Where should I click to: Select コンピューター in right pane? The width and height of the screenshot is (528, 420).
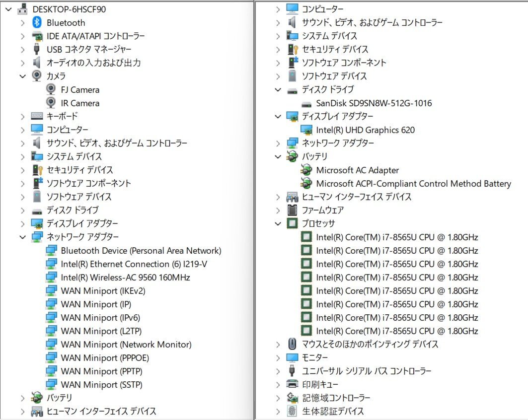[322, 9]
